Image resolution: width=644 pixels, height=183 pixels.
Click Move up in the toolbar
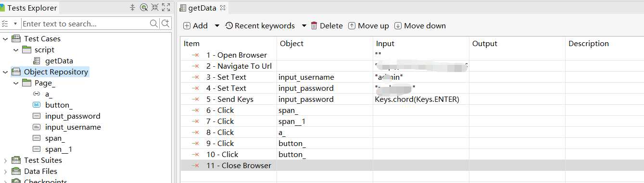coord(368,25)
